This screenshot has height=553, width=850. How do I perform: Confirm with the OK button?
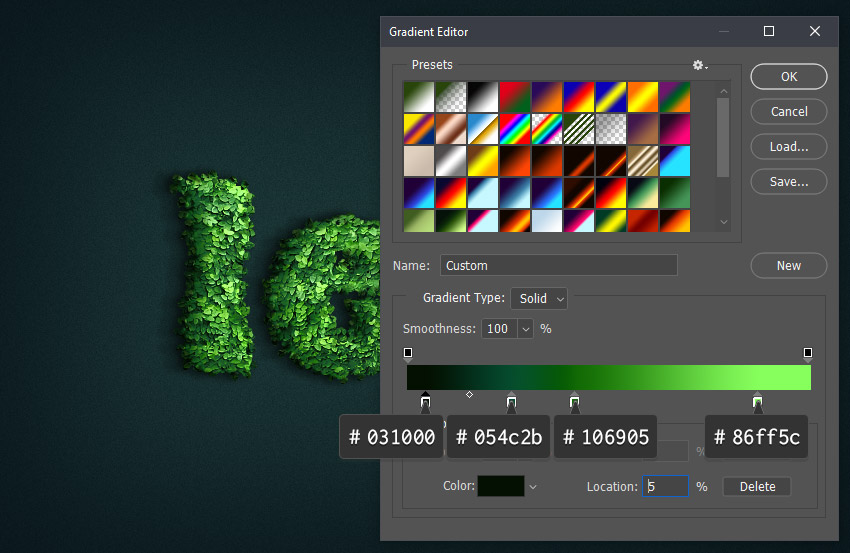coord(789,77)
